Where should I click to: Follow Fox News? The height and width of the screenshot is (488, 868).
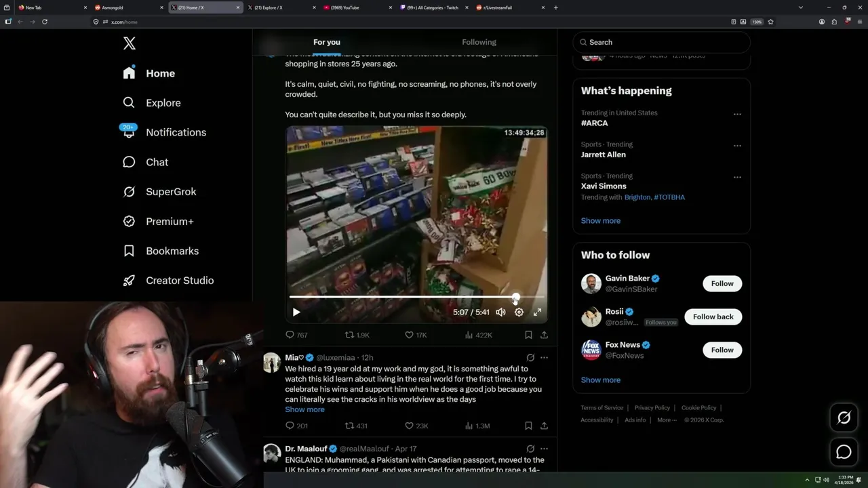point(722,350)
